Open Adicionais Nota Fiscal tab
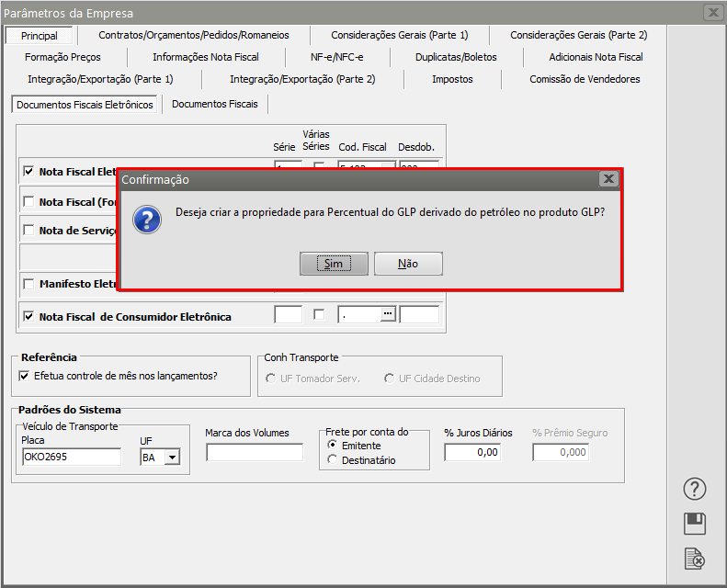Screen dimensions: 727x588 pyautogui.click(x=596, y=57)
